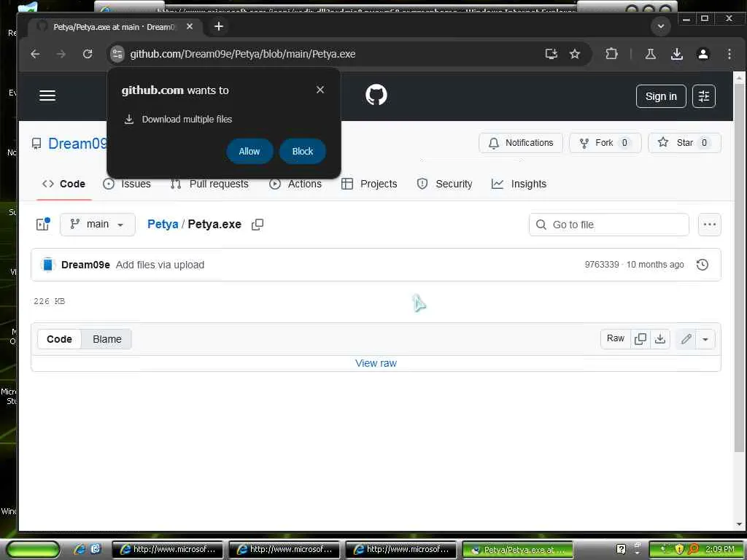
Task: Click the browser forward arrow
Action: point(61,54)
